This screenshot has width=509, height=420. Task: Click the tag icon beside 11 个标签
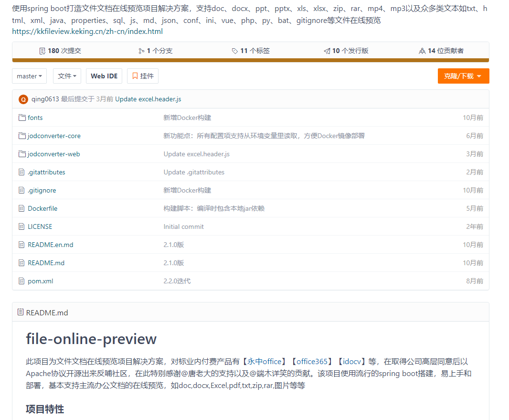click(234, 50)
